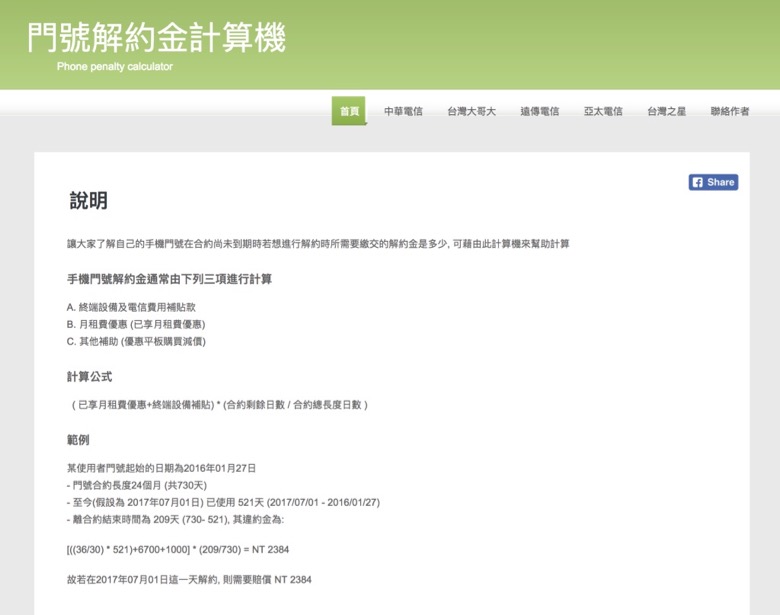Click the line stating 離合約結束時間為 209天

(x=176, y=519)
